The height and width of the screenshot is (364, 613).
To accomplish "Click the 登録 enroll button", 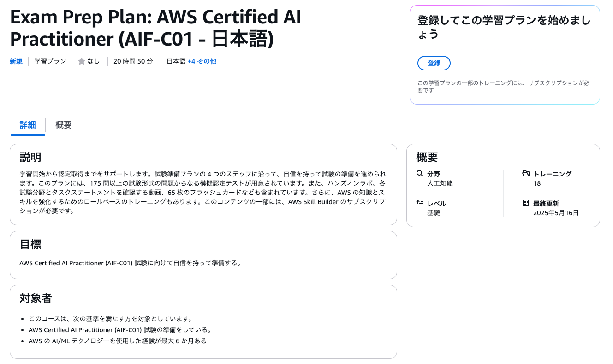I will [x=434, y=63].
